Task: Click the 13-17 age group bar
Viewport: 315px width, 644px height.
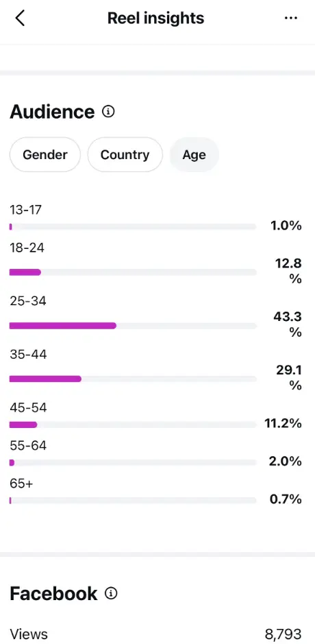Action: pos(133,226)
